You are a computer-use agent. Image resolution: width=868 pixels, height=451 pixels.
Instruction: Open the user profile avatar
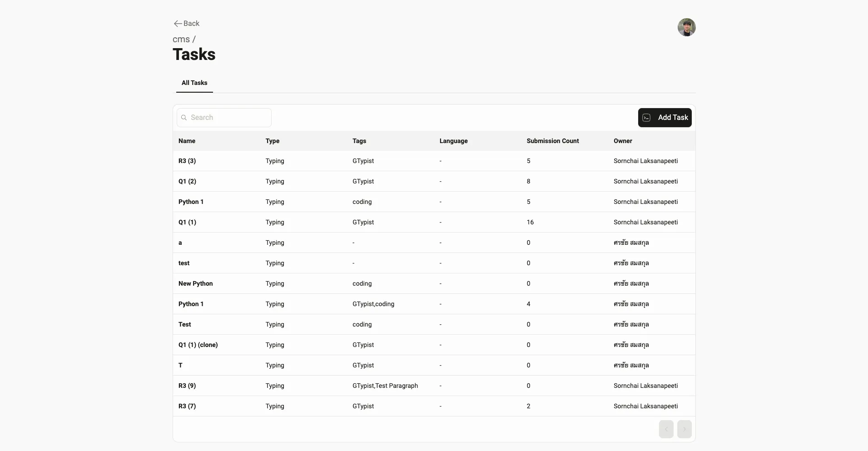pos(686,27)
